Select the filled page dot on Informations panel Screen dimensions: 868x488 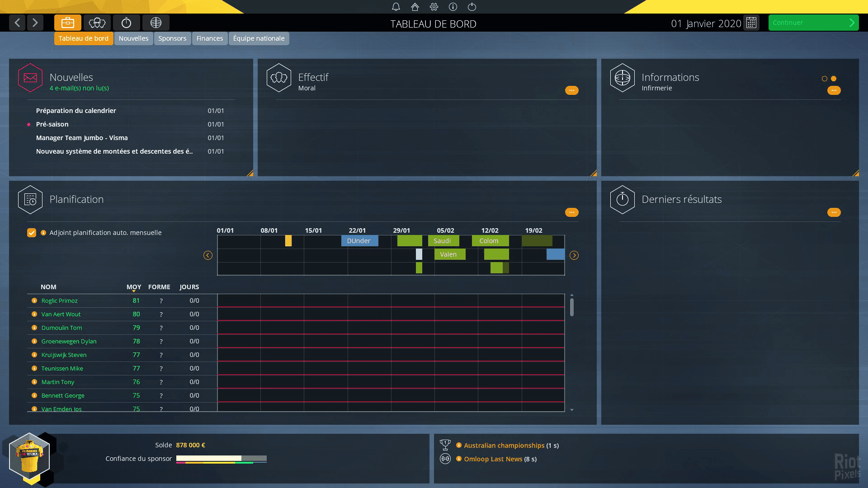[x=833, y=78]
